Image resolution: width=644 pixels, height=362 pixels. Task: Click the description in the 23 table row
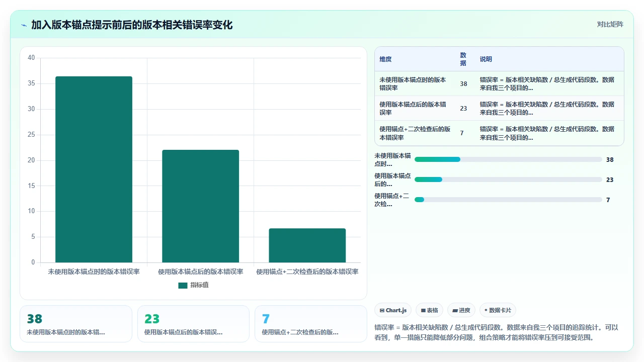click(547, 108)
